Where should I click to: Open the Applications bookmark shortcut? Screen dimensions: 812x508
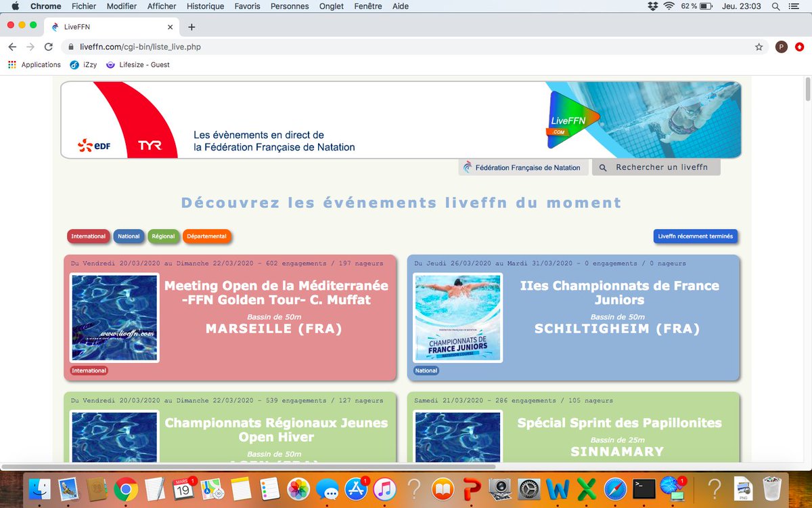pos(35,65)
